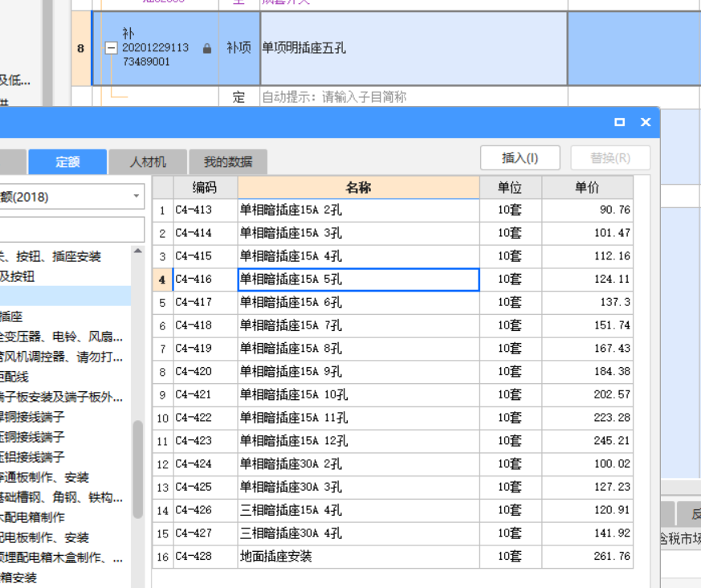This screenshot has height=588, width=701.
Task: Select tree item 端子板安装及端子板外
Action: coord(62,397)
